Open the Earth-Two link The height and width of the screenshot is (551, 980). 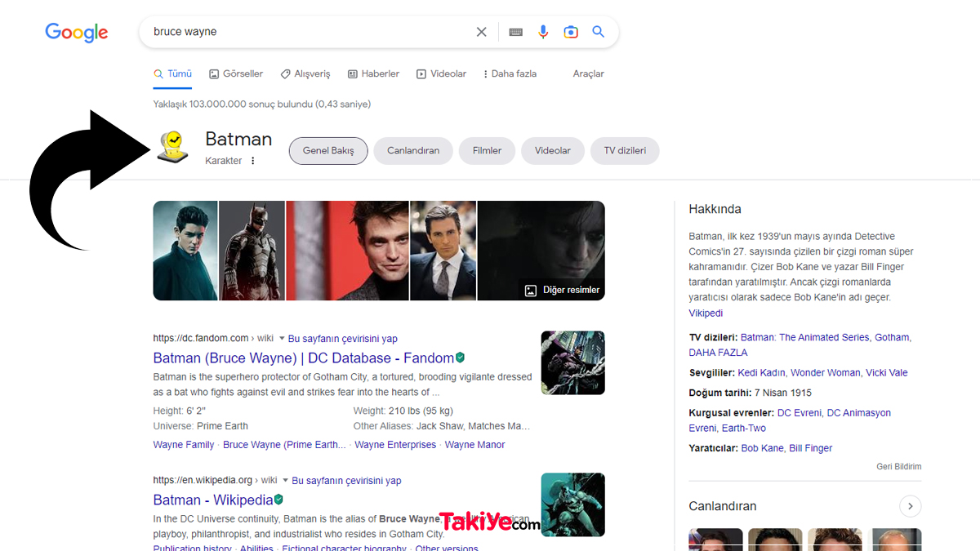[x=744, y=429]
